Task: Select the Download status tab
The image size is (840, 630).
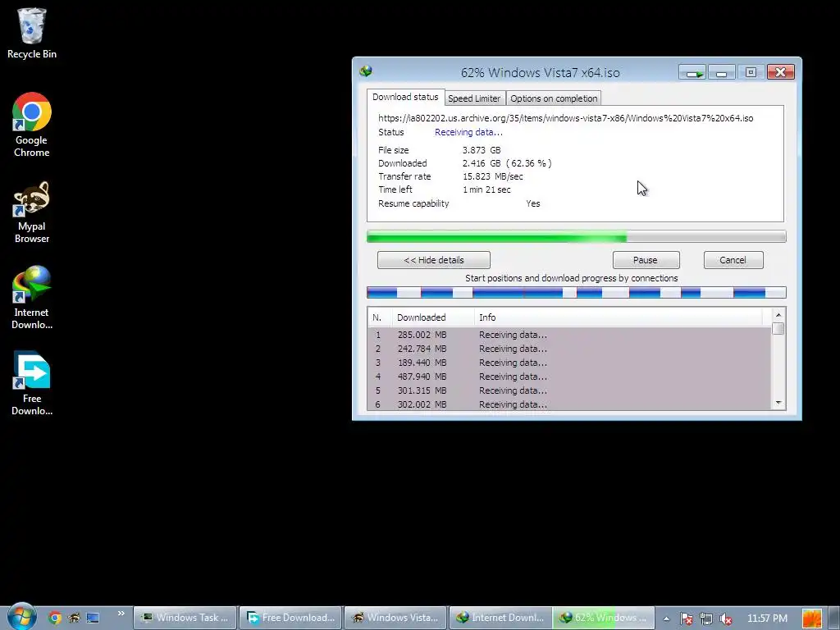Action: pyautogui.click(x=405, y=97)
